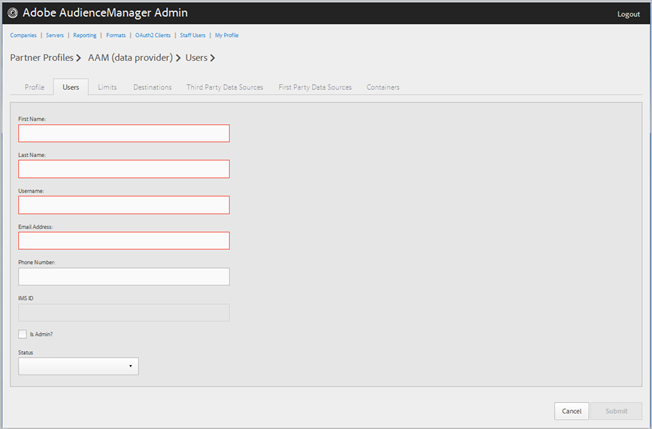This screenshot has width=652, height=429.
Task: Click the Partner Profiles breadcrumb
Action: pyautogui.click(x=42, y=58)
